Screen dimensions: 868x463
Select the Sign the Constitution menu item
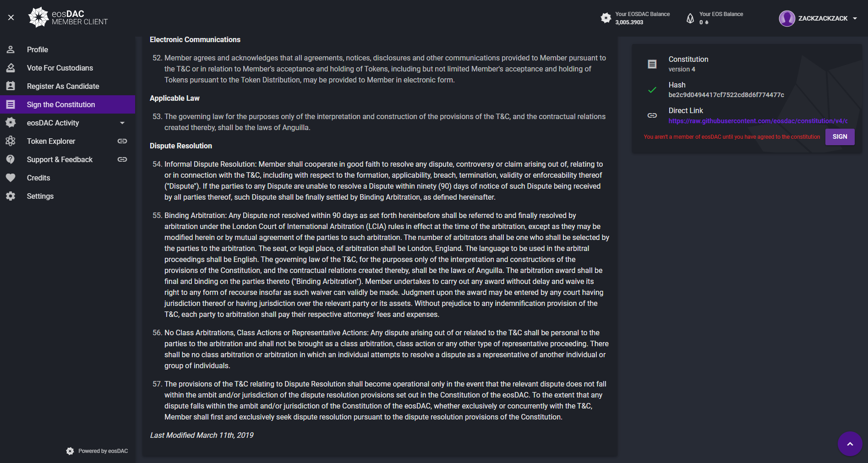click(68, 104)
